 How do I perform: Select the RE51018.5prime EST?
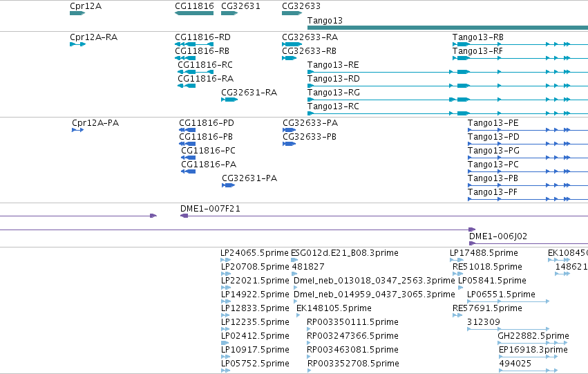pyautogui.click(x=458, y=274)
